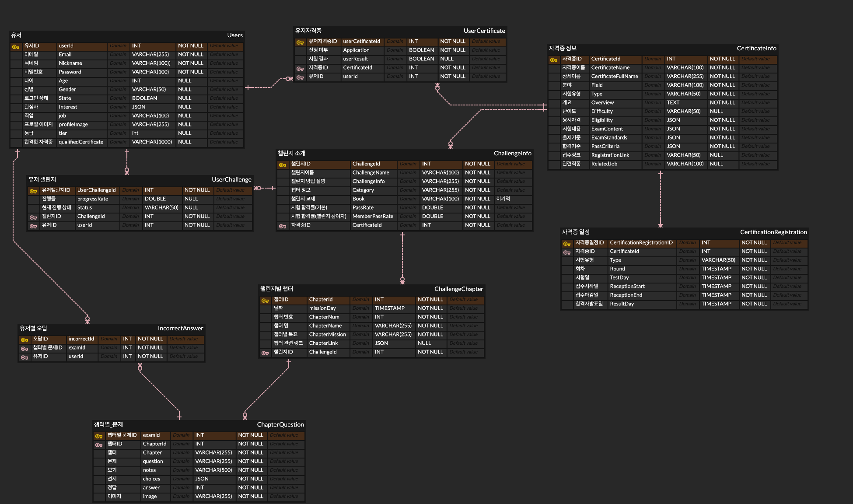This screenshot has height=504, width=853.
Task: Click foreign key icon of ChallengeId in ChallengeChapter
Action: point(265,353)
